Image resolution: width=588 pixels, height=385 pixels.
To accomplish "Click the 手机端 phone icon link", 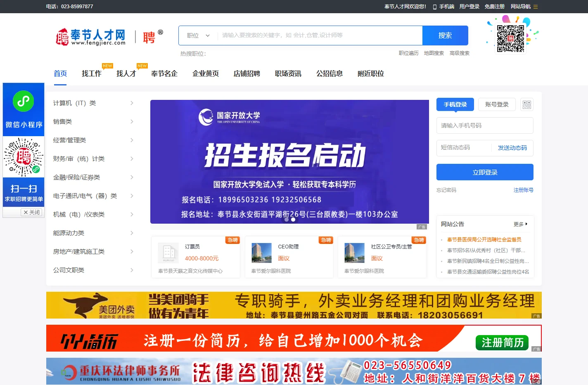I will (x=443, y=7).
